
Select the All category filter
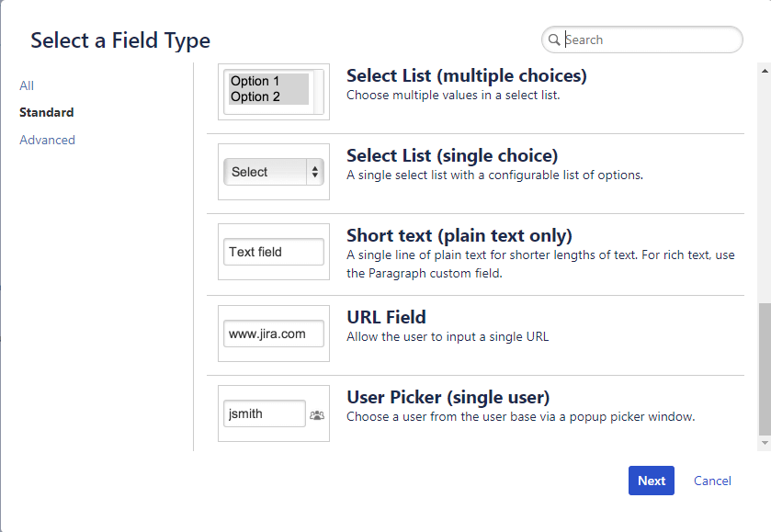(27, 85)
